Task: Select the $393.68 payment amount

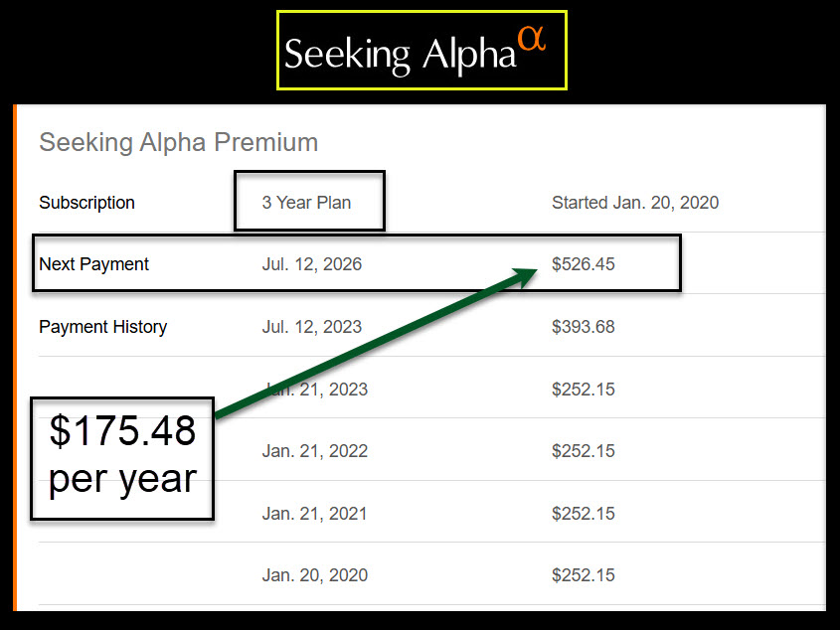Action: (x=583, y=327)
